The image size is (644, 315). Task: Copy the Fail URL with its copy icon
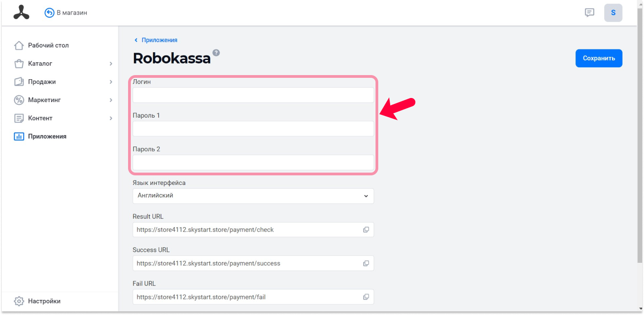(x=366, y=297)
